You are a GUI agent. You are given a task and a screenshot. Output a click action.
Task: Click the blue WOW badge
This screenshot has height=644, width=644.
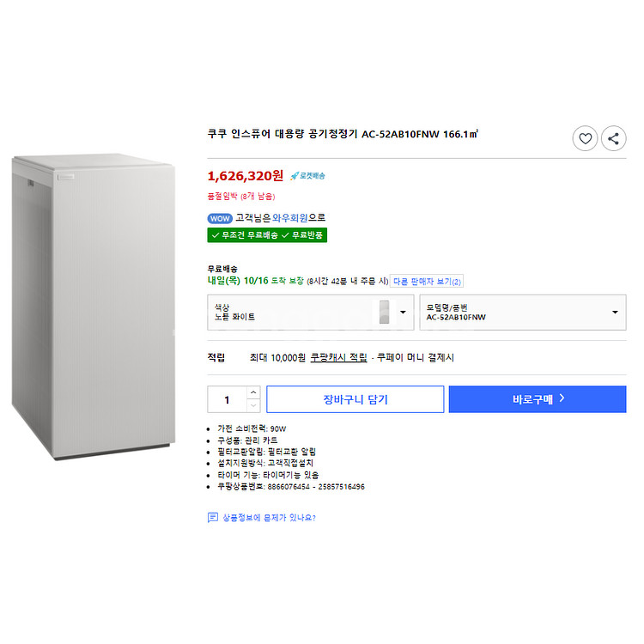click(220, 218)
